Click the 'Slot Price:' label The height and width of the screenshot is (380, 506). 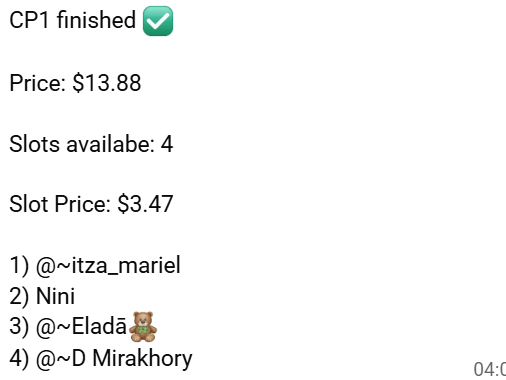[60, 204]
